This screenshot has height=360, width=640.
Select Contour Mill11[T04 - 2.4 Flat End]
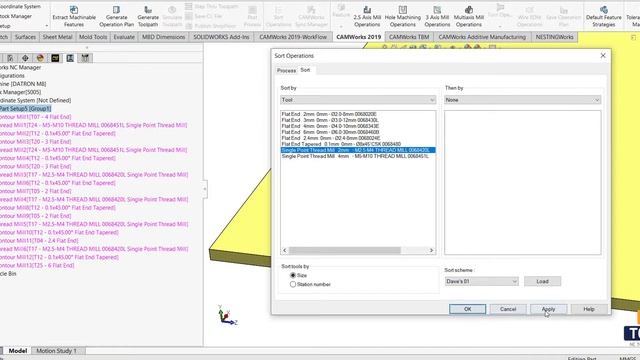39,240
